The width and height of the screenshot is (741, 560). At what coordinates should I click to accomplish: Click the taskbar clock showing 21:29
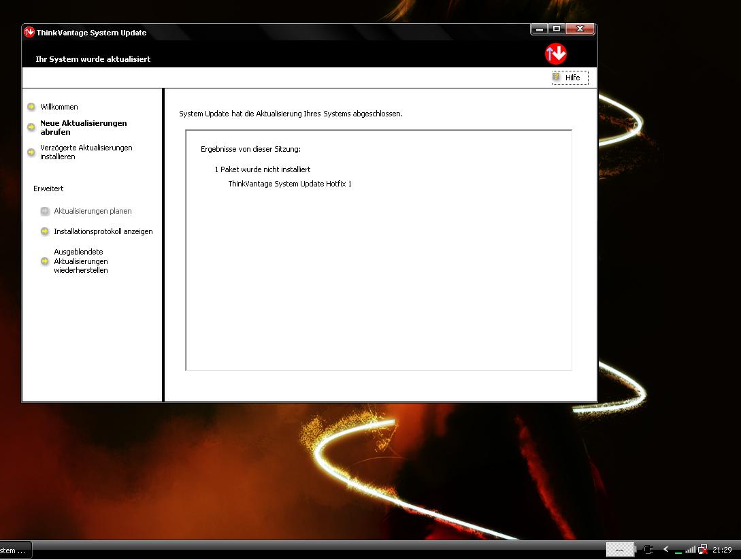(x=722, y=550)
